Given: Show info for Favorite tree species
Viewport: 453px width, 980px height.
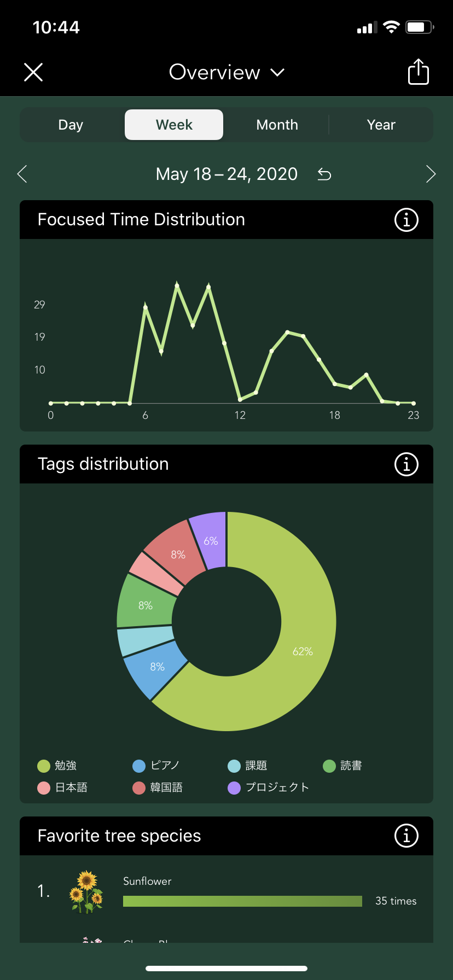Looking at the screenshot, I should tap(406, 836).
